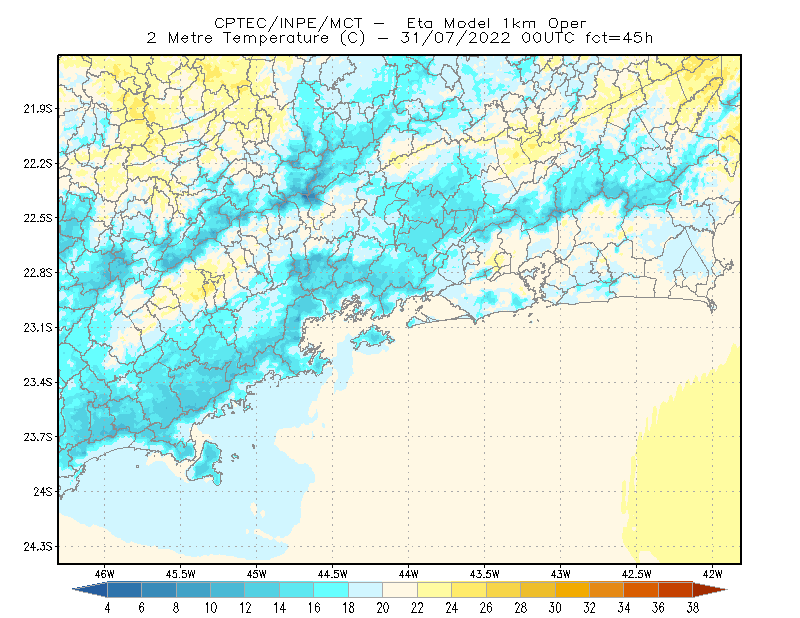Click the 32-34 orange legend swatch
This screenshot has width=800, height=618.
tap(607, 589)
